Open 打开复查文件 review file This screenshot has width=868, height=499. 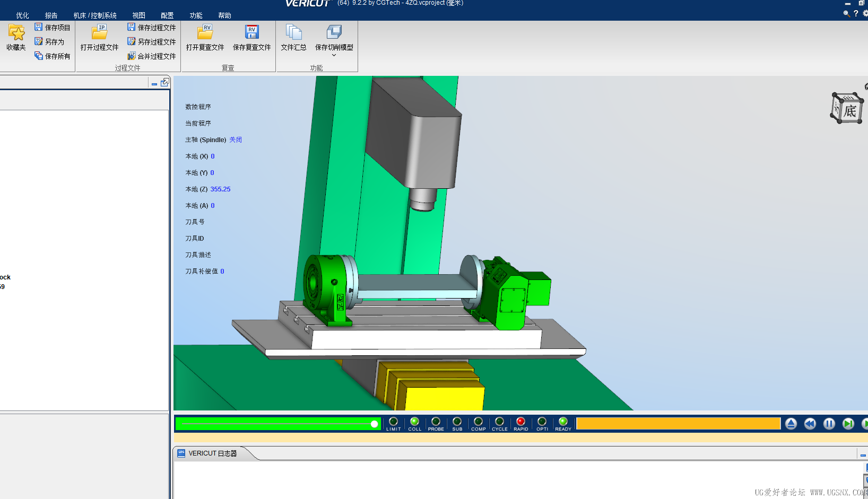tap(205, 38)
